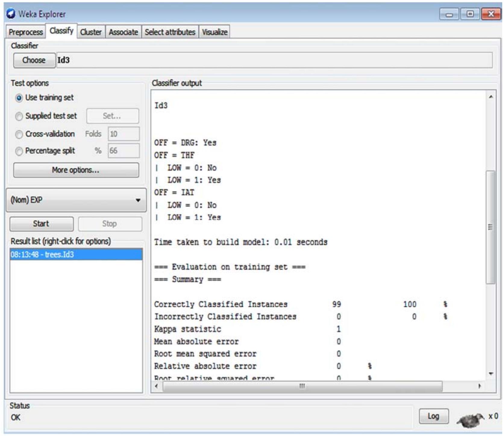Click the output scroll up arrow
The image size is (504, 436).
tap(491, 97)
